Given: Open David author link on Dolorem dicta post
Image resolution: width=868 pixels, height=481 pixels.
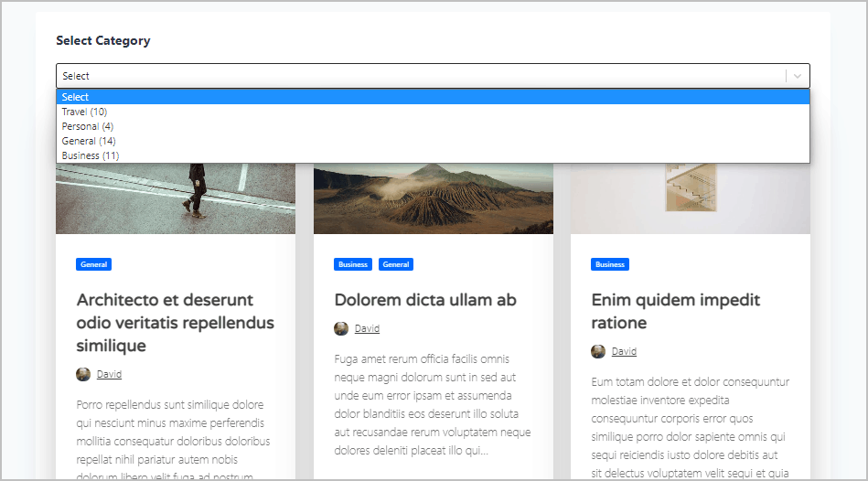Looking at the screenshot, I should (x=367, y=328).
